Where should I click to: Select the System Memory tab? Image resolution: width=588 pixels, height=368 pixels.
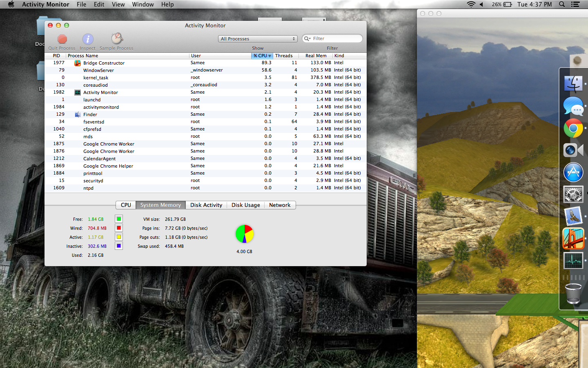point(160,205)
